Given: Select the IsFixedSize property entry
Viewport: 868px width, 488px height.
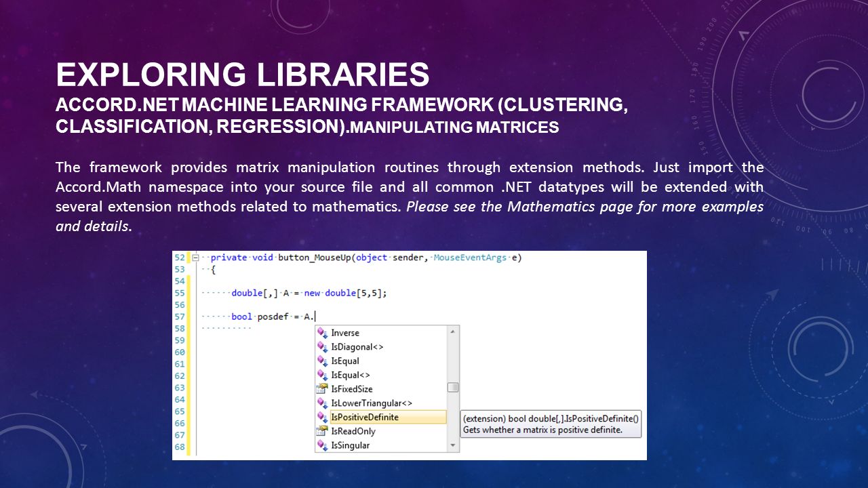Looking at the screenshot, I should 352,389.
